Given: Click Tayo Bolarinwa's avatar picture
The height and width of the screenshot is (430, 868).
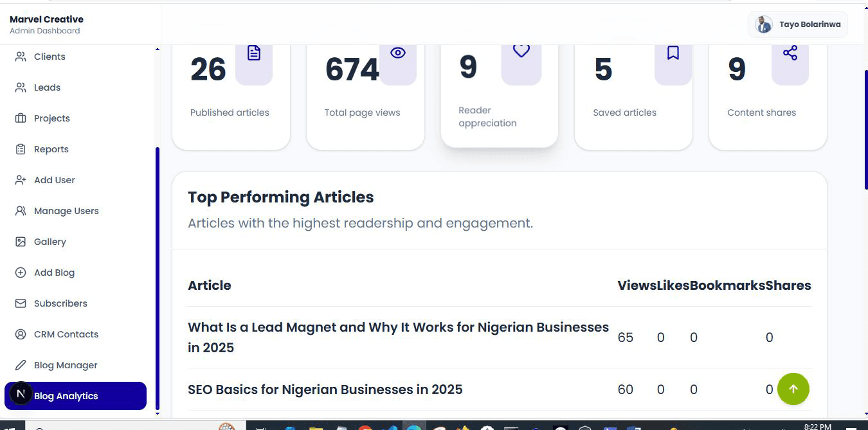Looking at the screenshot, I should click(764, 24).
